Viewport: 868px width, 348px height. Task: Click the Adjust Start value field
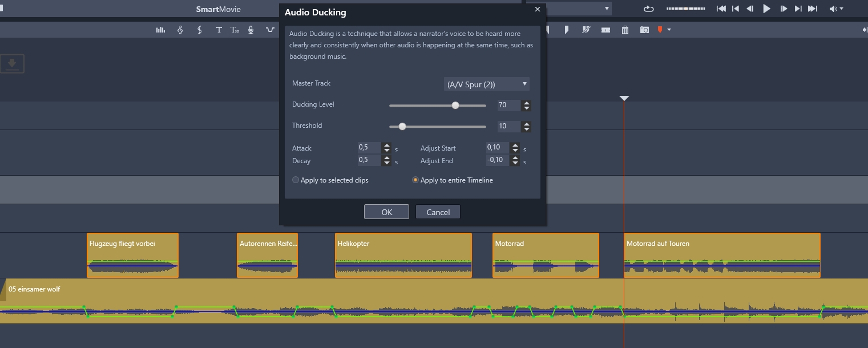pos(497,147)
